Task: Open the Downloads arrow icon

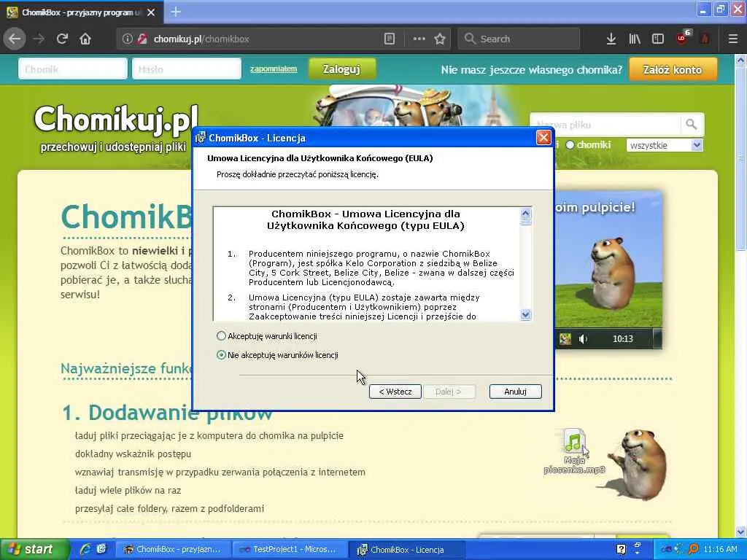Action: click(x=611, y=39)
